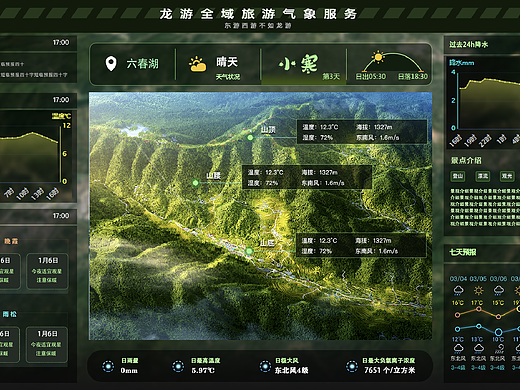The width and height of the screenshot is (520, 390).
Task: Click the 0mm daily rainfall value
Action: click(x=129, y=370)
